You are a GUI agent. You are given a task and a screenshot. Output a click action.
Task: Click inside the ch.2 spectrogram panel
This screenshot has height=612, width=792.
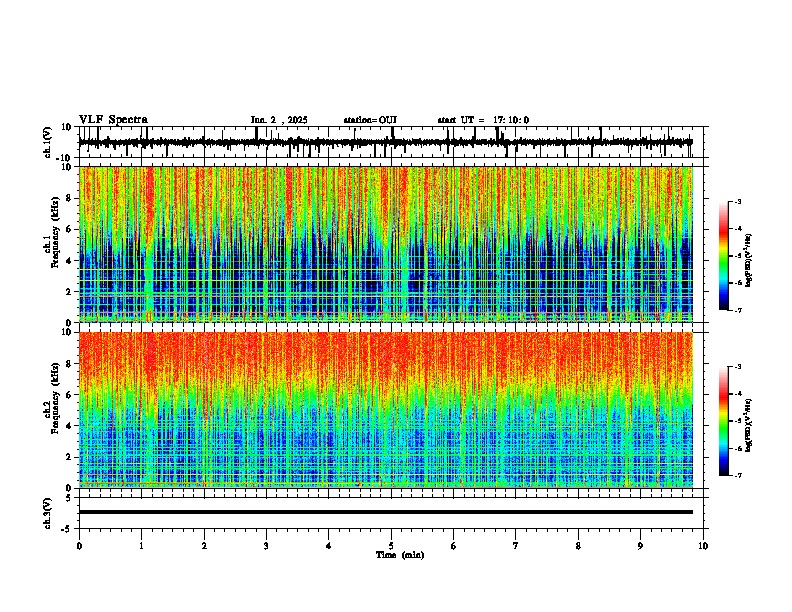(x=386, y=410)
